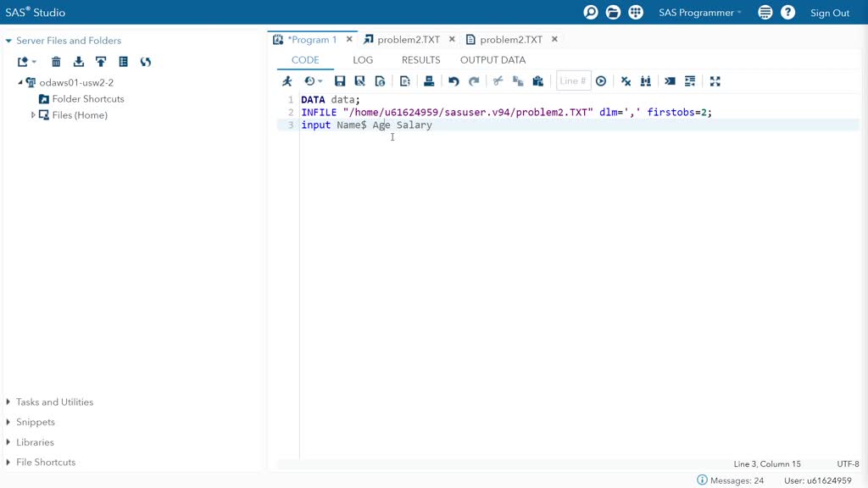Screen dimensions: 868x488
Task: Collapse the odaws01-usw2-2 server node
Action: point(20,83)
